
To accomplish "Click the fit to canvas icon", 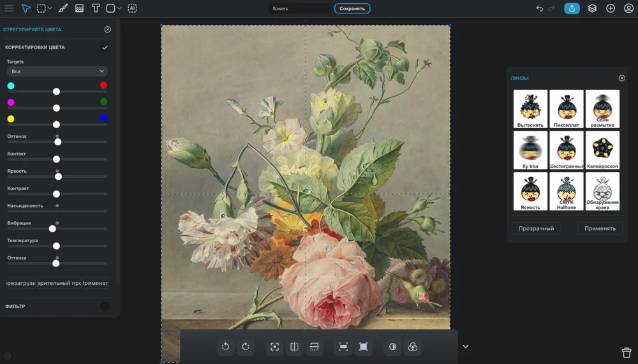I will point(364,347).
